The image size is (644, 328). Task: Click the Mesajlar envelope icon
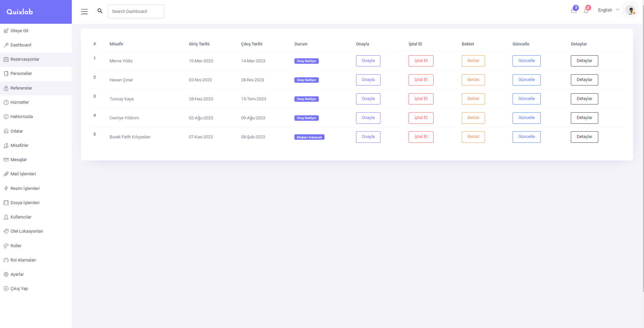(x=6, y=160)
